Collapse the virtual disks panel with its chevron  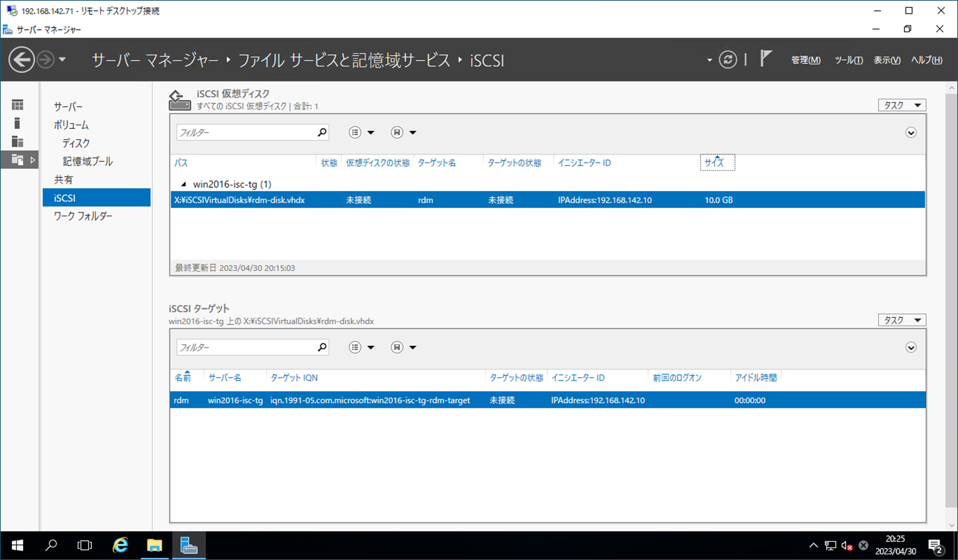[x=911, y=132]
